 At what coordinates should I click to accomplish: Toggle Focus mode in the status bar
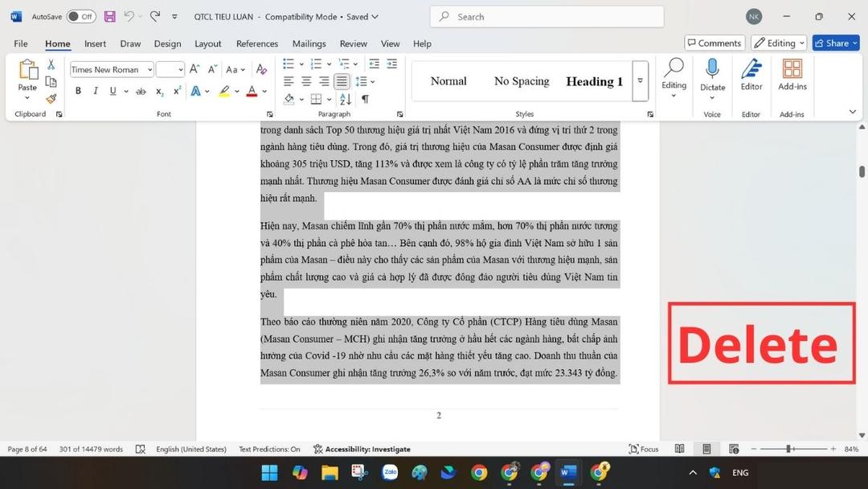click(x=643, y=449)
